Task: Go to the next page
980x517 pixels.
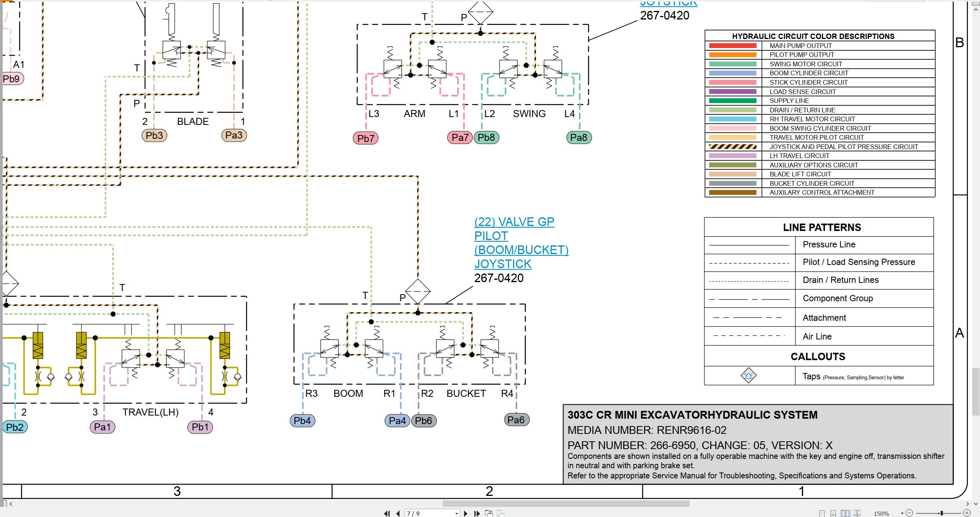Action: (x=465, y=513)
